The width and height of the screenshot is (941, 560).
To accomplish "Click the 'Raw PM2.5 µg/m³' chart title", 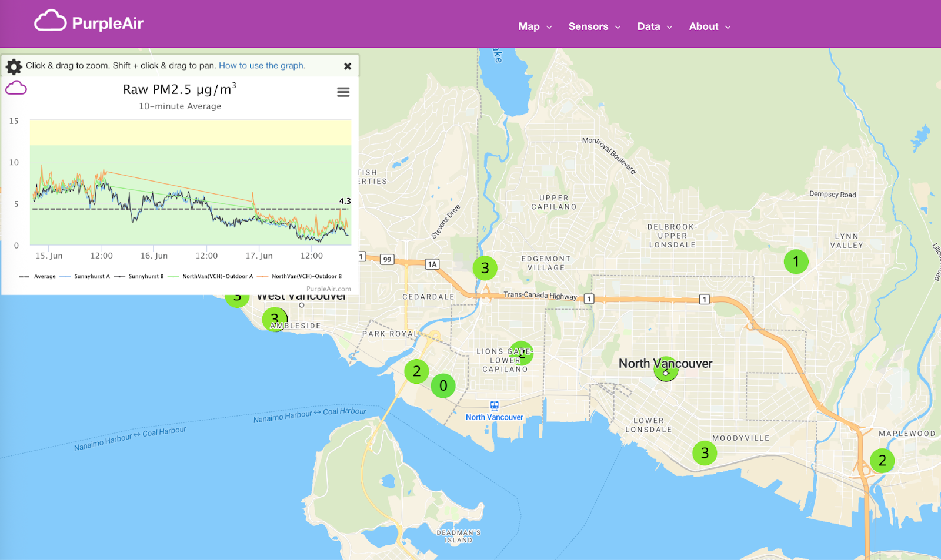I will click(179, 89).
